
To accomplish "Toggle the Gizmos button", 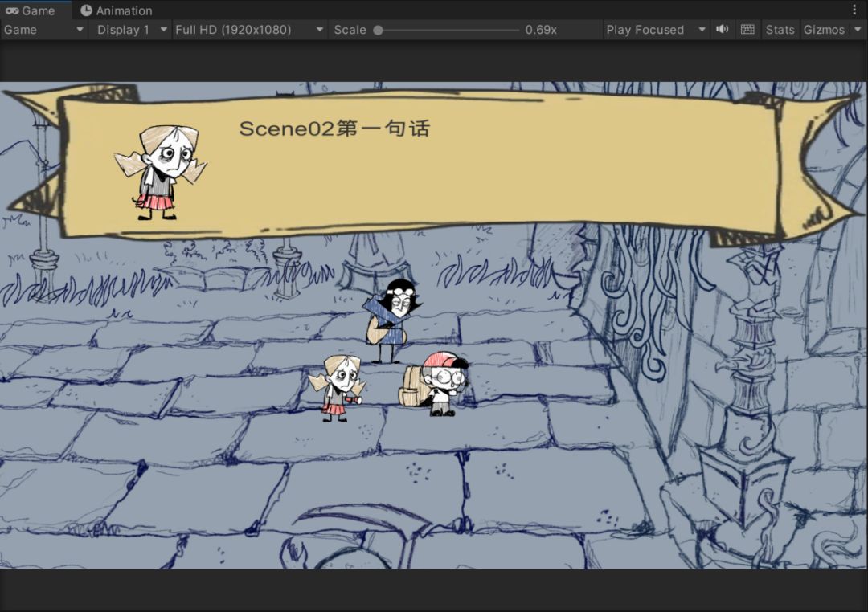I will tap(824, 30).
